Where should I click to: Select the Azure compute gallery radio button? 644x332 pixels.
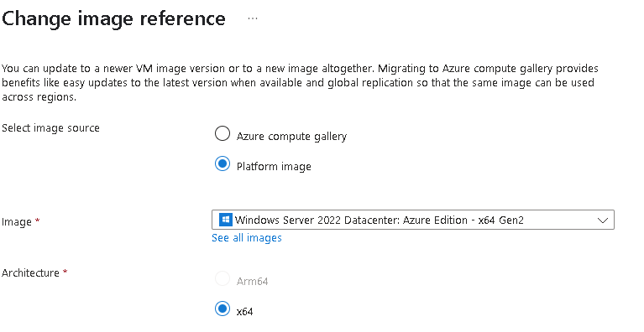click(x=223, y=133)
